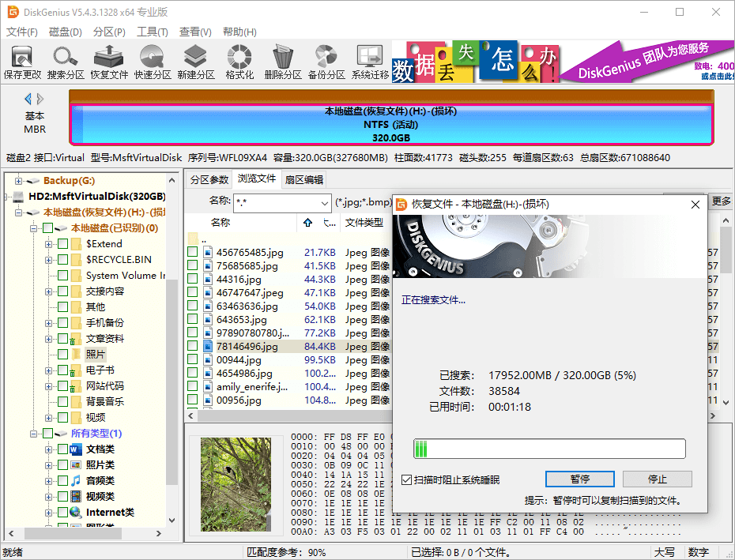Image resolution: width=735 pixels, height=560 pixels.
Task: Click file icon of 00944.jpg
Action: point(208,360)
